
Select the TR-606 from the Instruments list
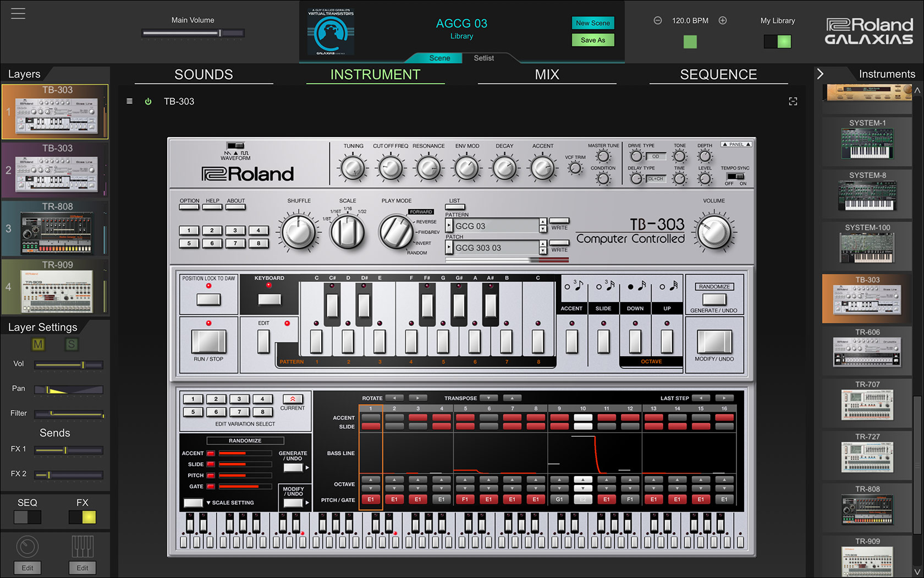[867, 352]
